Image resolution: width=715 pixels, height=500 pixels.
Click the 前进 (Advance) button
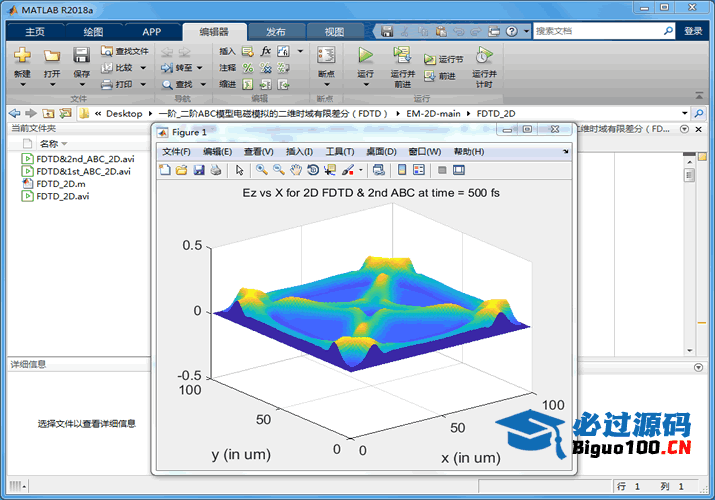[x=440, y=76]
